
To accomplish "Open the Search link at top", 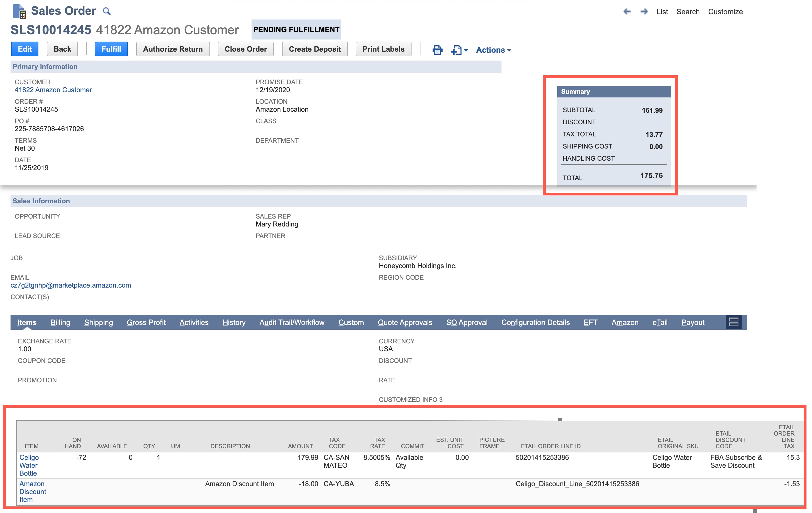I will tap(688, 12).
